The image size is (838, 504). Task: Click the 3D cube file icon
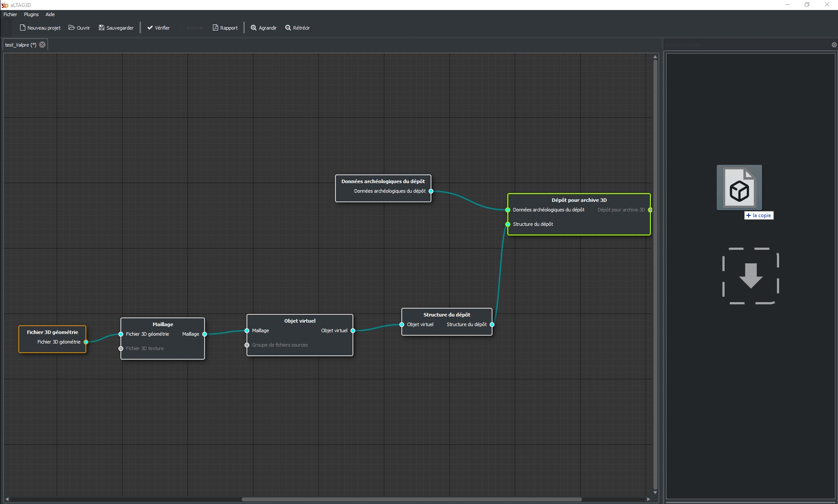coord(739,188)
